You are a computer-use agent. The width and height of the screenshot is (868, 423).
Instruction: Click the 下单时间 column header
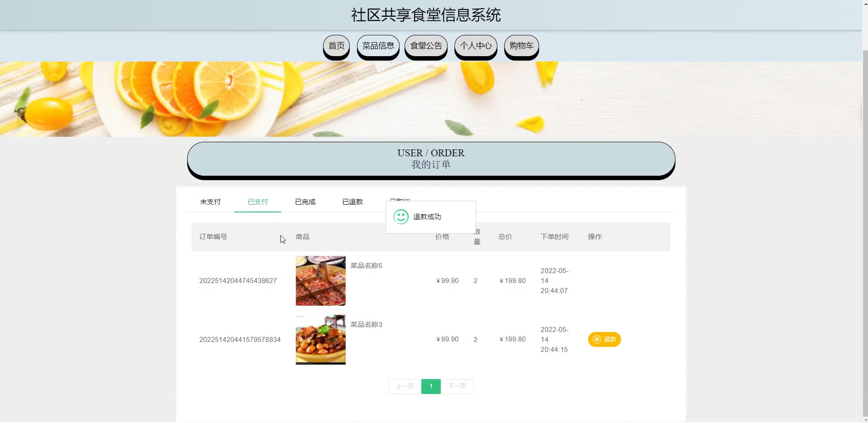click(555, 237)
